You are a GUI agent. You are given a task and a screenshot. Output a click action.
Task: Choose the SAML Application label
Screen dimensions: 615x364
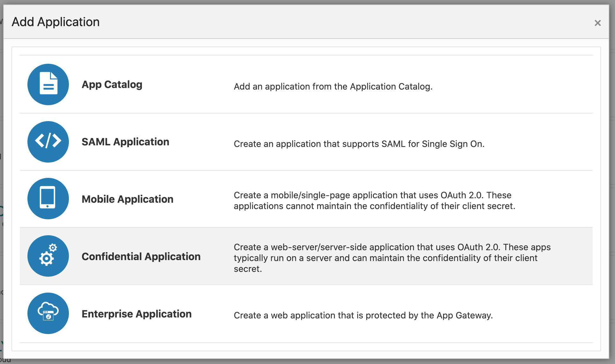coord(125,142)
